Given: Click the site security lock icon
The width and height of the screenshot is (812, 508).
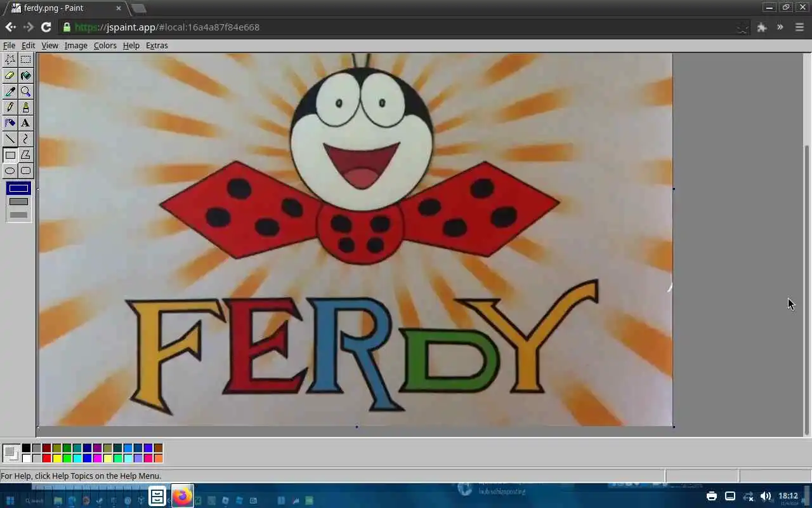Looking at the screenshot, I should click(67, 27).
